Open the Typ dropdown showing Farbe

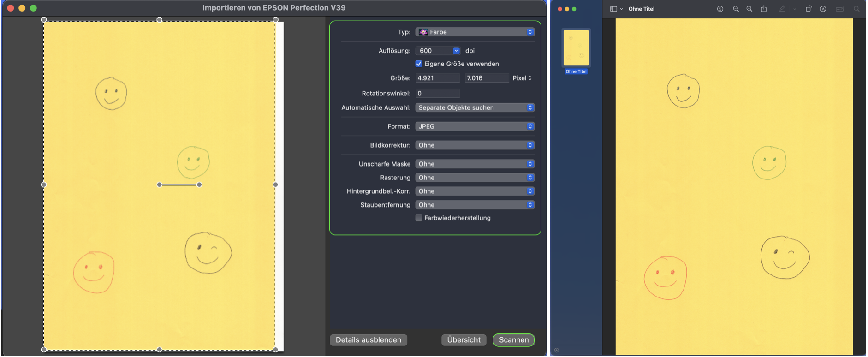(x=475, y=32)
